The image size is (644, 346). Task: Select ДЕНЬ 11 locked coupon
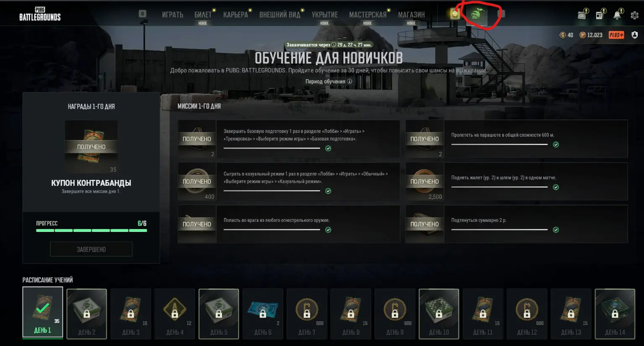click(x=483, y=314)
